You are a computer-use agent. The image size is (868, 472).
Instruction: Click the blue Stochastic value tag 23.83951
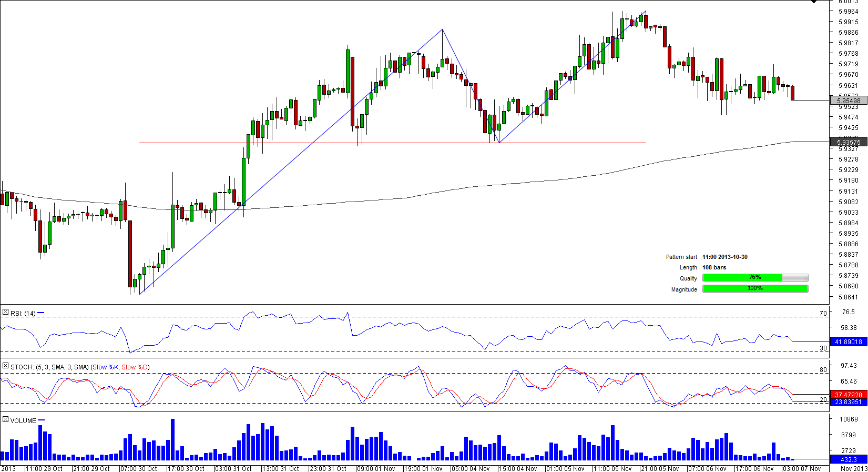click(849, 402)
